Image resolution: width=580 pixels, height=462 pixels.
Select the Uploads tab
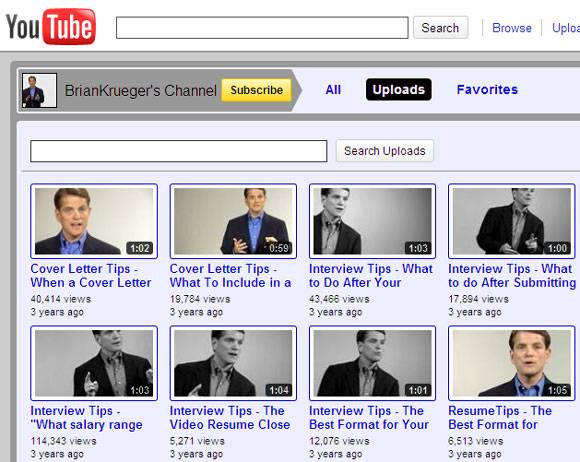(398, 90)
